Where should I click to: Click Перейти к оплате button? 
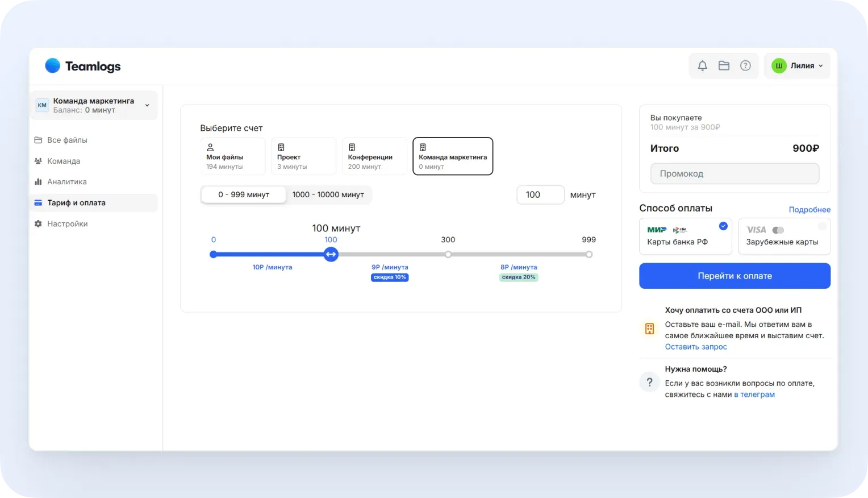click(735, 276)
